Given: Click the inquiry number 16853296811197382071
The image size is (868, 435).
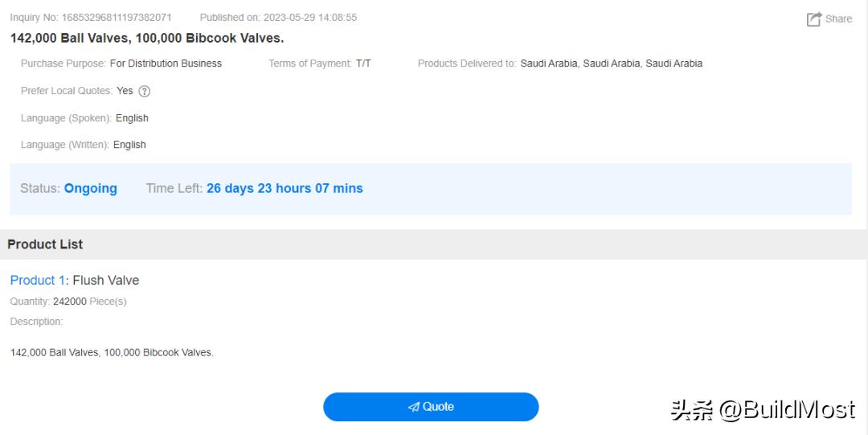Looking at the screenshot, I should pyautogui.click(x=117, y=17).
